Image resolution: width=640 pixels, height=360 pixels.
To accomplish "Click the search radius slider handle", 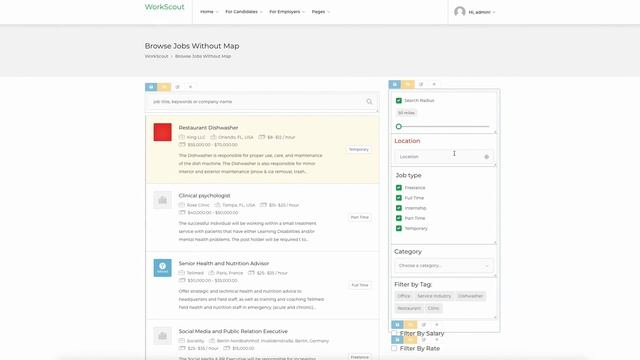I will pos(399,127).
